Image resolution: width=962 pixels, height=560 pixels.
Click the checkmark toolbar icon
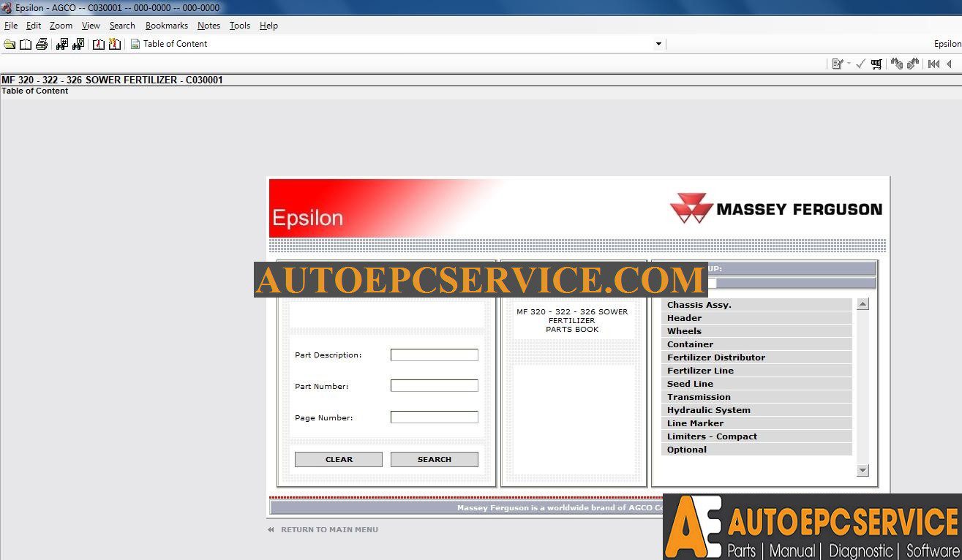(860, 64)
